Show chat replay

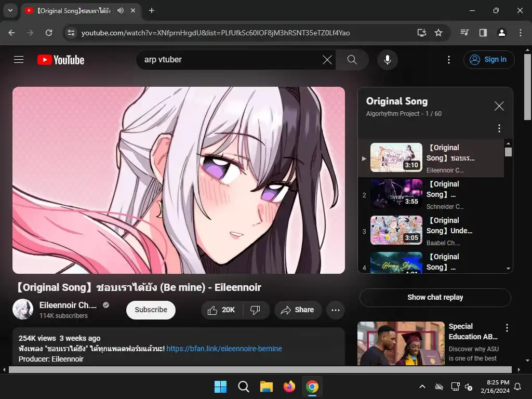[435, 297]
